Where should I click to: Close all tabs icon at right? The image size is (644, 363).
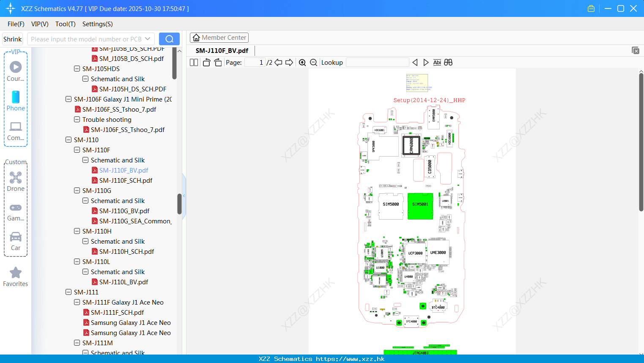pos(636,50)
